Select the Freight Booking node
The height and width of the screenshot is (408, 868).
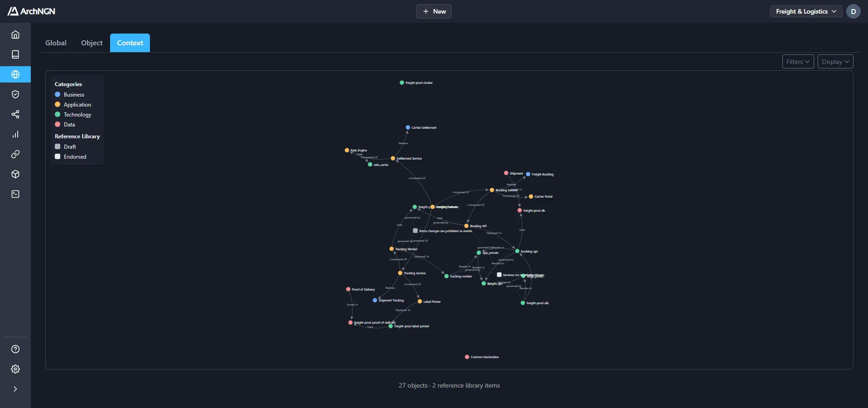pos(528,174)
